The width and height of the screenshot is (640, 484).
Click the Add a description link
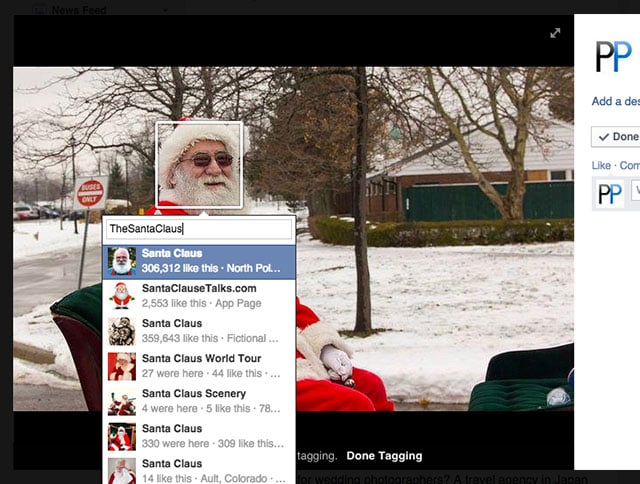pyautogui.click(x=616, y=101)
